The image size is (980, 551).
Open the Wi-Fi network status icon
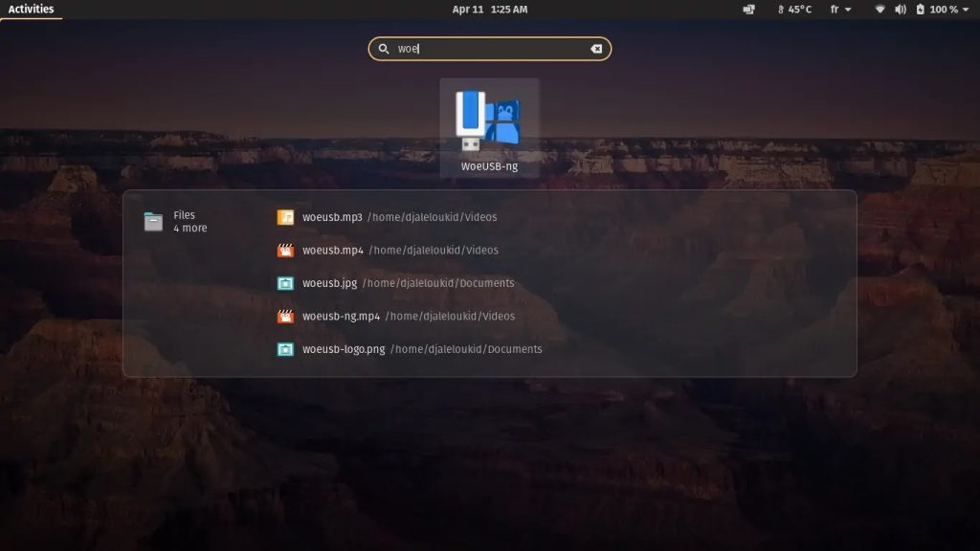(880, 10)
